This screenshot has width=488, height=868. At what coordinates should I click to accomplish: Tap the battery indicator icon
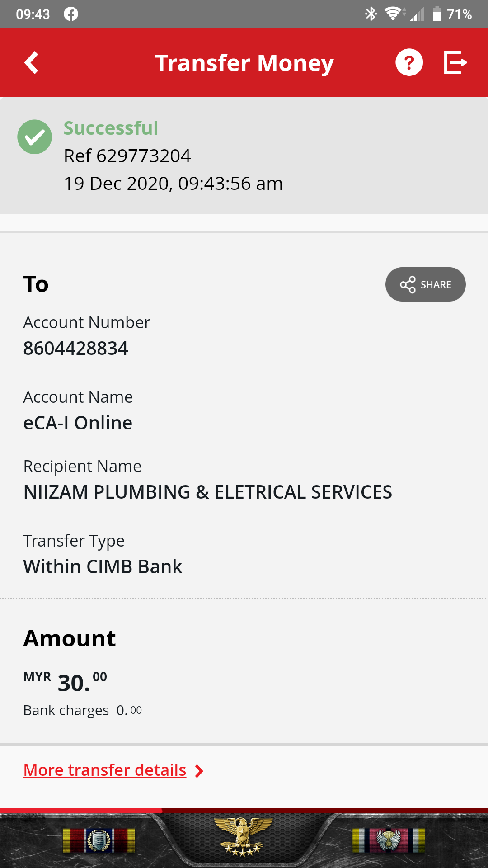[437, 14]
